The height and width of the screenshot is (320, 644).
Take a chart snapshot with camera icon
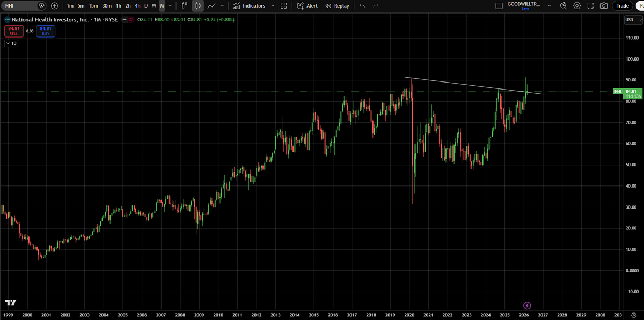(604, 5)
